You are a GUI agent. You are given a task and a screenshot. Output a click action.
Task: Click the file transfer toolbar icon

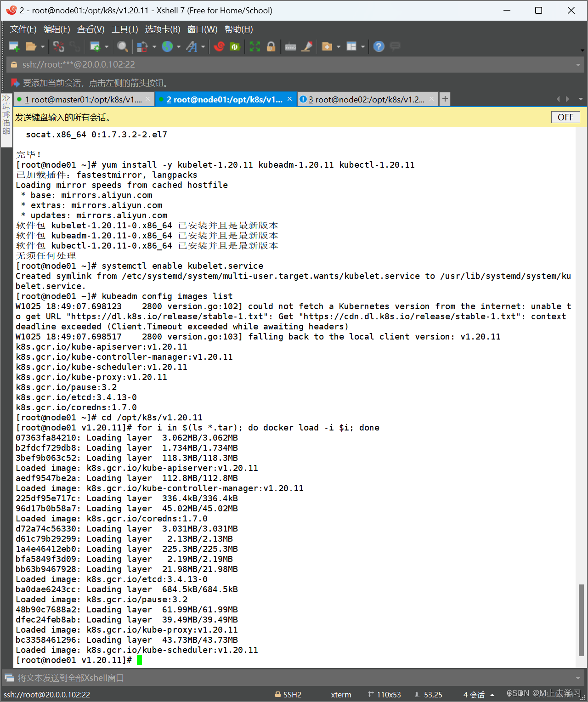(143, 46)
